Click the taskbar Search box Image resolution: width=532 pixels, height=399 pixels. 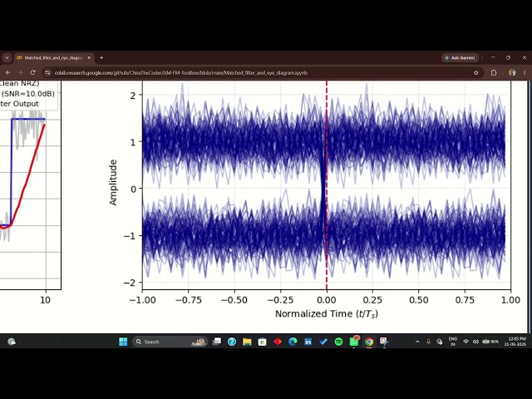(170, 342)
